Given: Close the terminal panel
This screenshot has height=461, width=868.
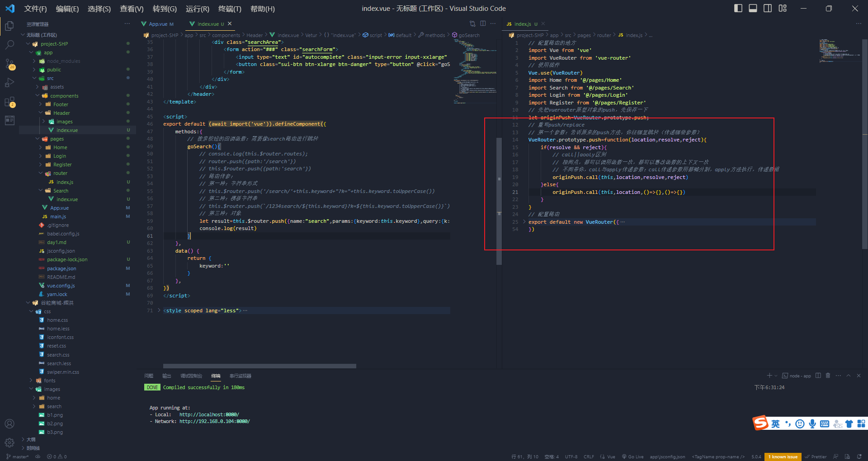Looking at the screenshot, I should click(x=859, y=376).
